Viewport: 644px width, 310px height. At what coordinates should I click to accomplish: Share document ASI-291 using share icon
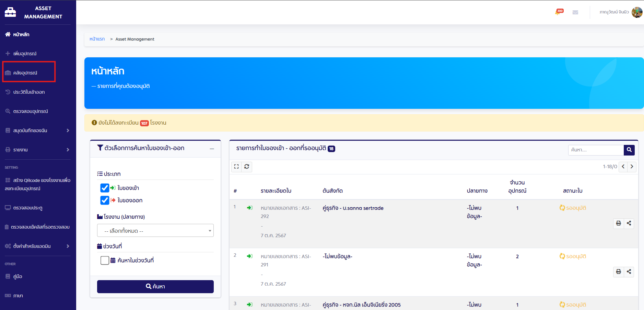[629, 272]
